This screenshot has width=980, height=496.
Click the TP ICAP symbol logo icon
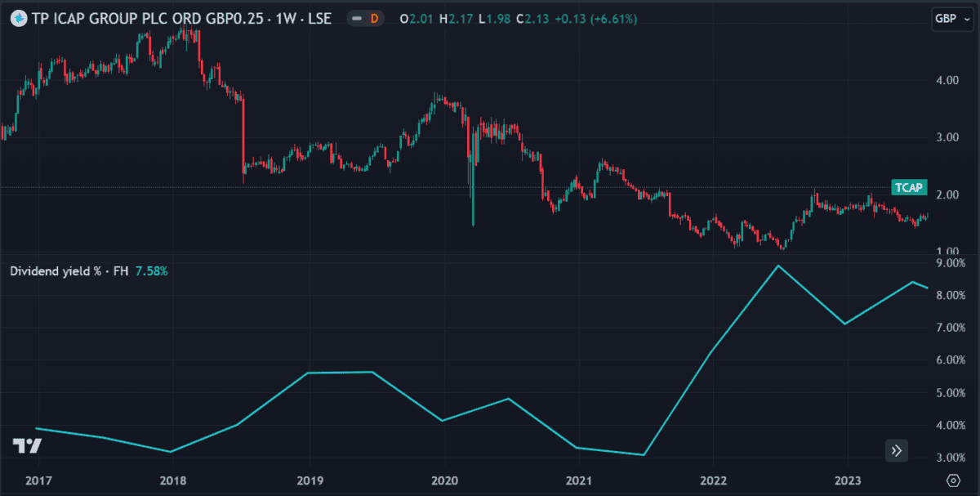coord(16,18)
